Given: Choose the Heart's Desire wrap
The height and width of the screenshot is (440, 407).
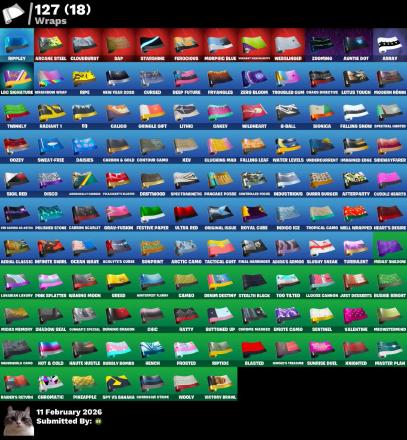Looking at the screenshot, I should [x=390, y=215].
